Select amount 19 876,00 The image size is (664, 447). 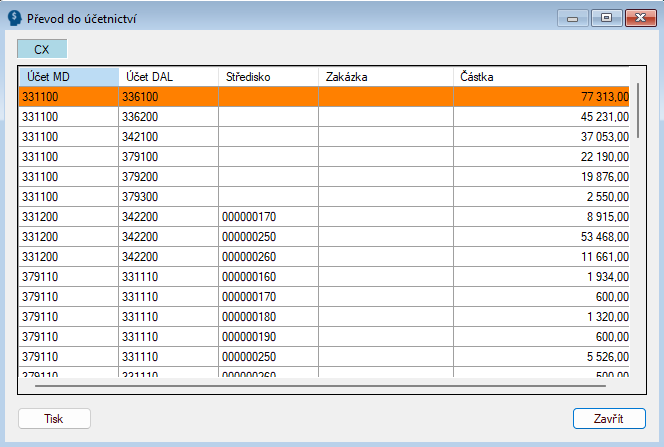[541, 177]
